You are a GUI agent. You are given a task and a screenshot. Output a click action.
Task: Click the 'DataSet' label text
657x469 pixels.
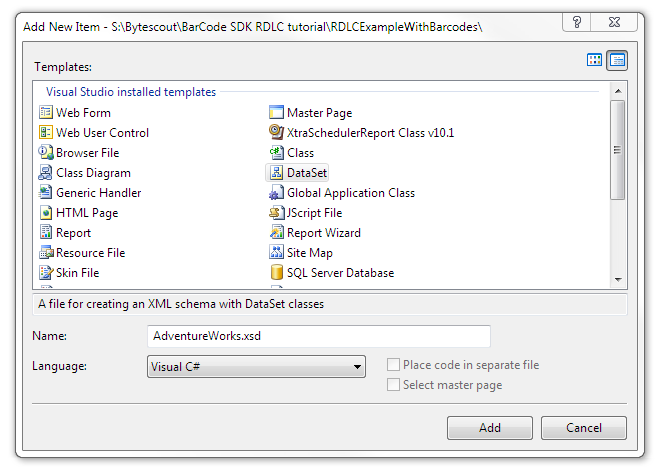tap(307, 173)
